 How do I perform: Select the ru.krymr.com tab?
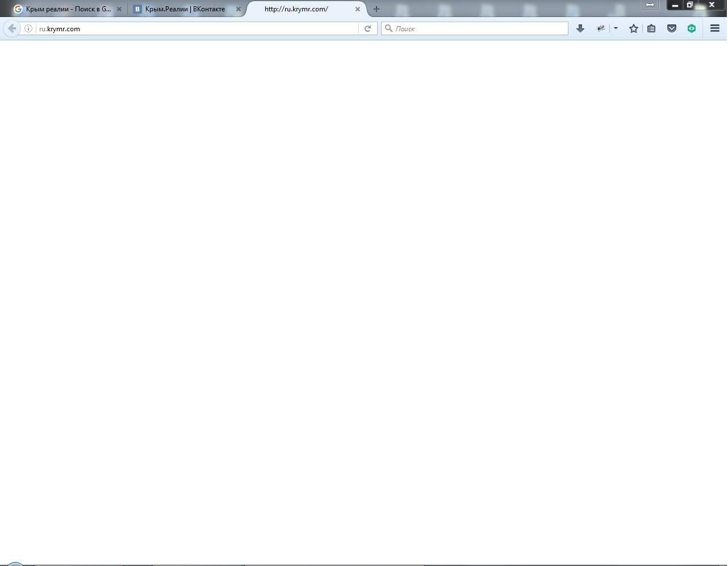[296, 9]
